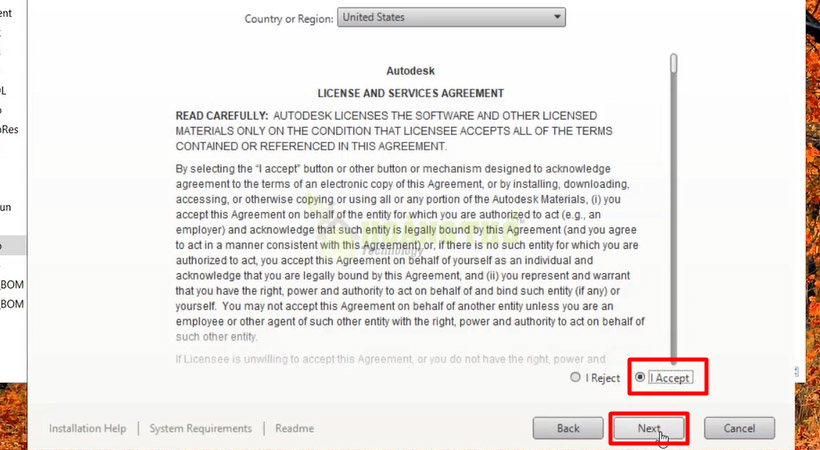Click the I Accept label text
Image resolution: width=820 pixels, height=450 pixels.
click(670, 378)
